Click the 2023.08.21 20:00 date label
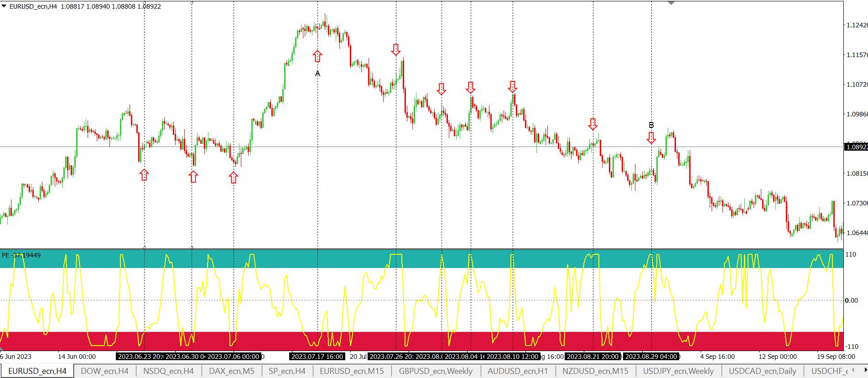This screenshot has width=868, height=378. point(593,357)
